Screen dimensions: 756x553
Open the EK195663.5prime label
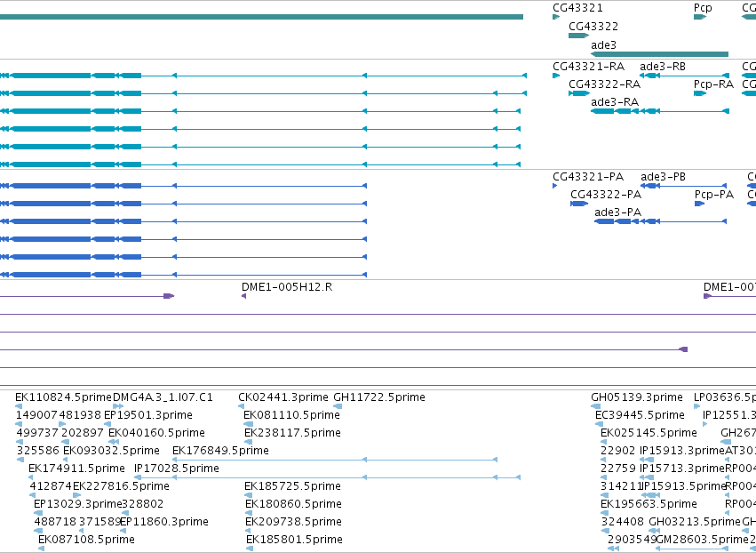tap(649, 504)
